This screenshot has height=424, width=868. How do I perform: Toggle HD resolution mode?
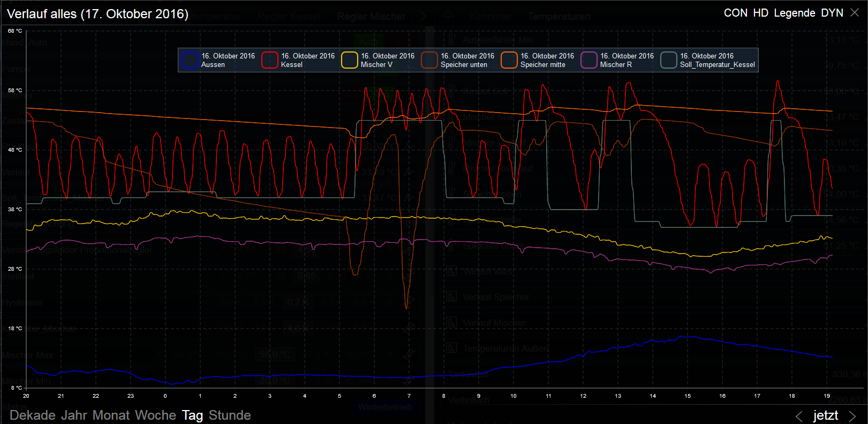pos(760,13)
